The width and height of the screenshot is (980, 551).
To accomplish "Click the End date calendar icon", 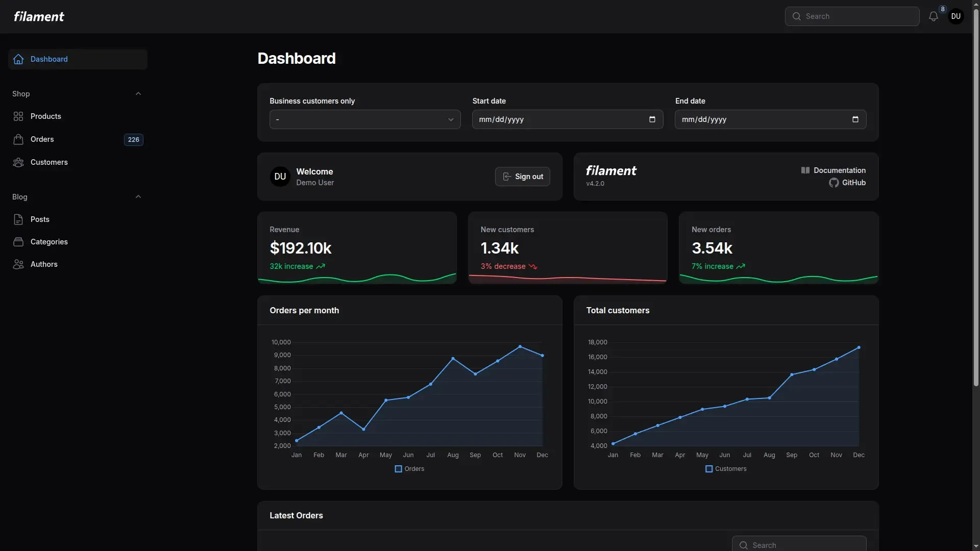I will point(855,119).
